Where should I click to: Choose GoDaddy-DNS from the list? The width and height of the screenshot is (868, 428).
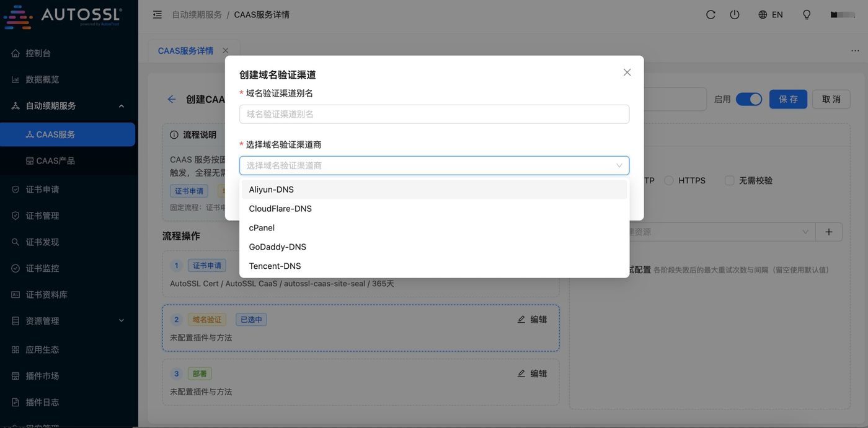434,247
